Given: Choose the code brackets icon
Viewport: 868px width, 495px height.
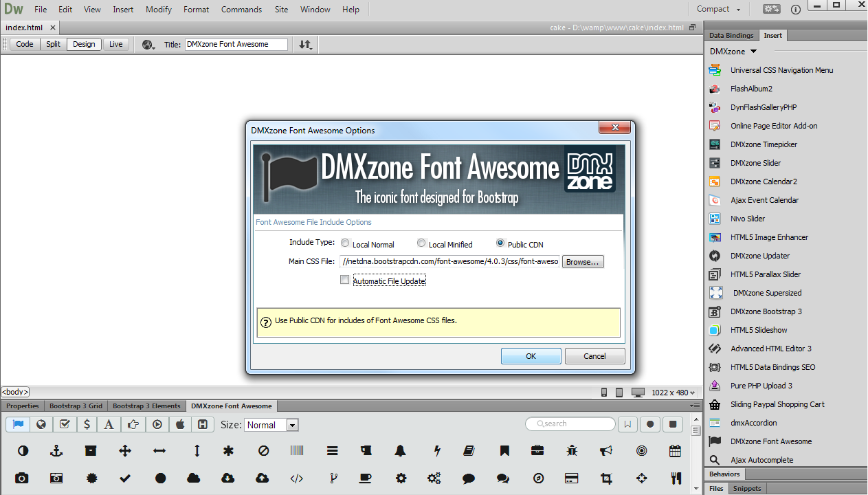Looking at the screenshot, I should [x=297, y=478].
